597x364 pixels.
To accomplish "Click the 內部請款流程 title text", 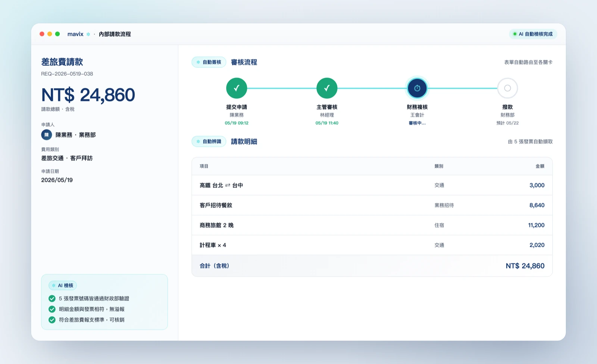I will pos(115,34).
